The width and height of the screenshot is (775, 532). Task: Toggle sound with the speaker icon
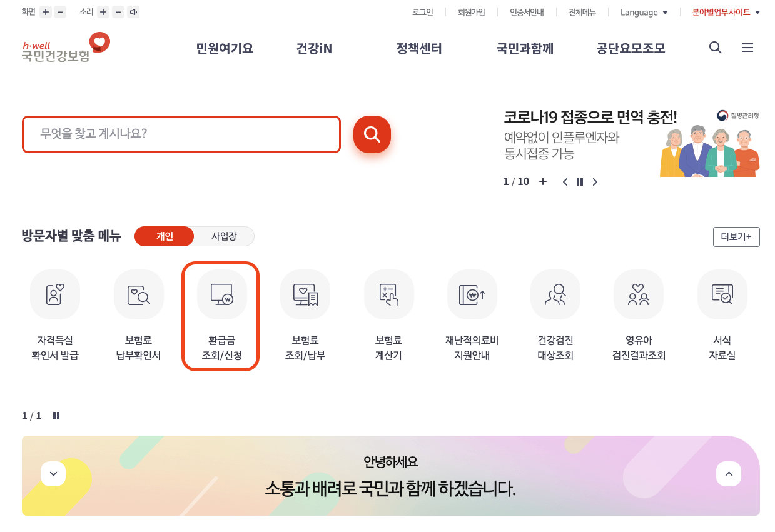133,11
